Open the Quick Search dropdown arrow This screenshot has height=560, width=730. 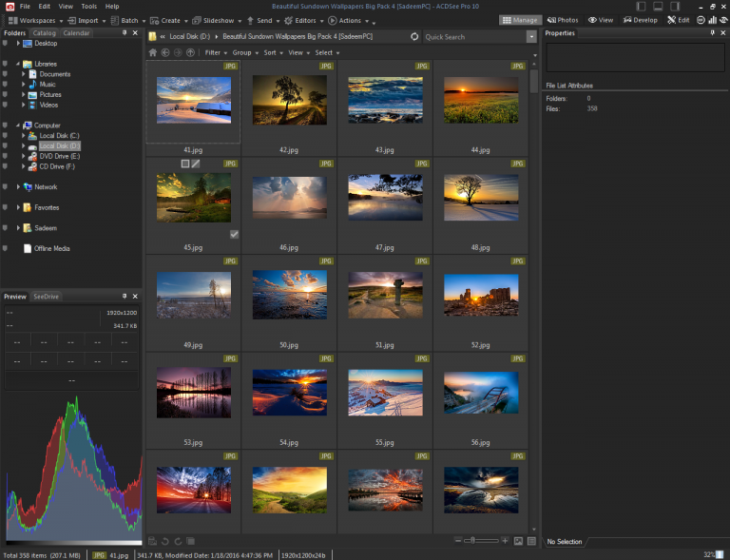tap(531, 37)
